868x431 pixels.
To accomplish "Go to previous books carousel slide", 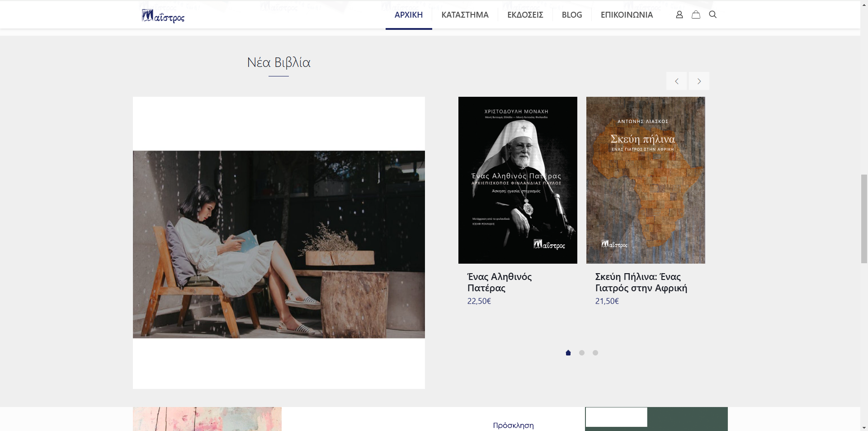I will click(676, 81).
